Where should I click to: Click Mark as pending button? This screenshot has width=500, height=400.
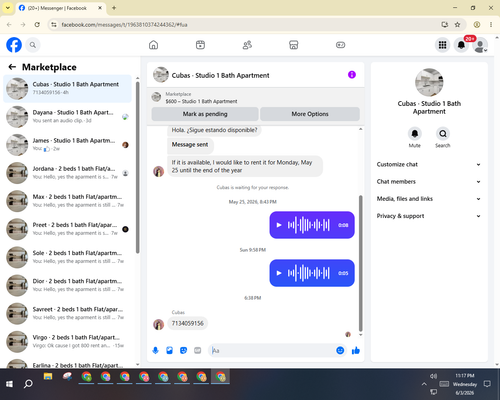pos(205,114)
